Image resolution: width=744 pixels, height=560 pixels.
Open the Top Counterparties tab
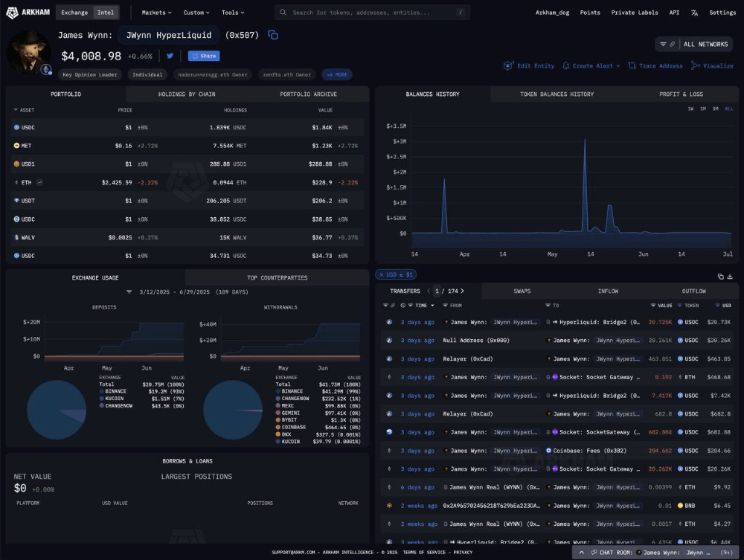pyautogui.click(x=277, y=278)
